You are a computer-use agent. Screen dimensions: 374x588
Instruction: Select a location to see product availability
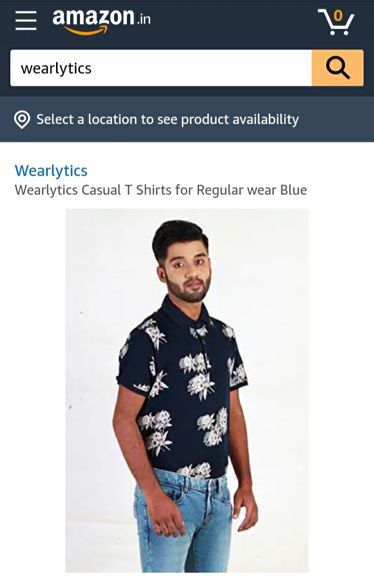pyautogui.click(x=167, y=119)
